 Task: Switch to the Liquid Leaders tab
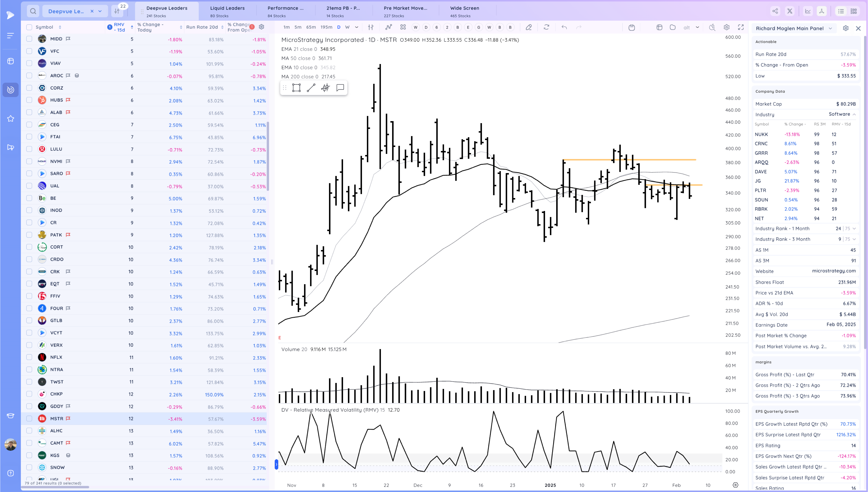click(227, 11)
